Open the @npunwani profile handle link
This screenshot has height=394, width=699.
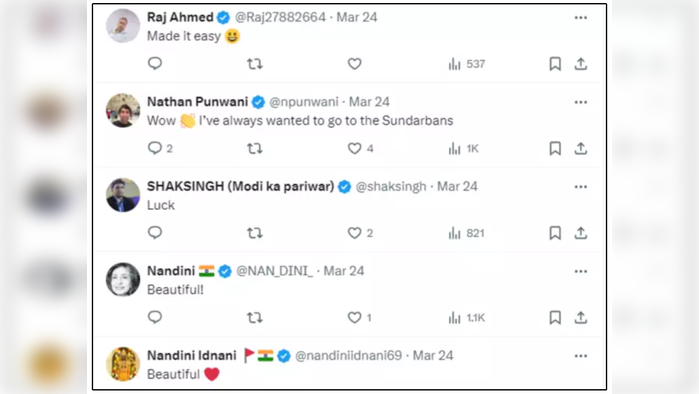[x=304, y=102]
